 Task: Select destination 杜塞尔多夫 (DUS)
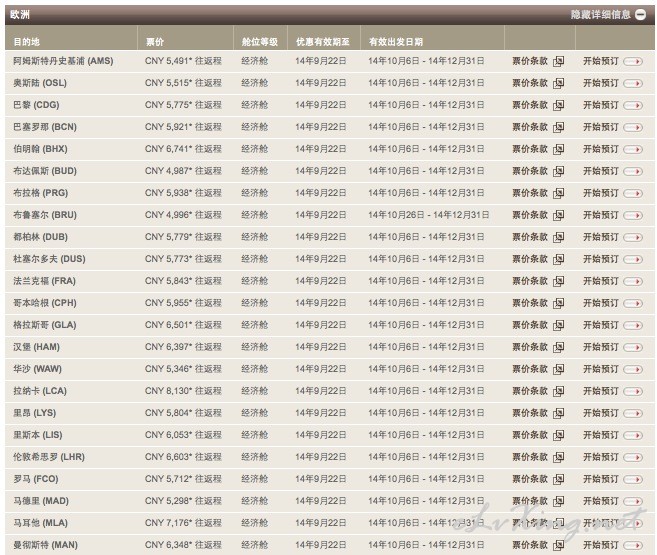(x=49, y=259)
